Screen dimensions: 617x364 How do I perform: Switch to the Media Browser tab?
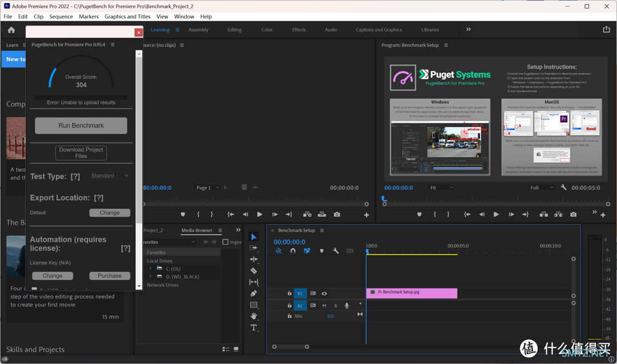click(197, 230)
